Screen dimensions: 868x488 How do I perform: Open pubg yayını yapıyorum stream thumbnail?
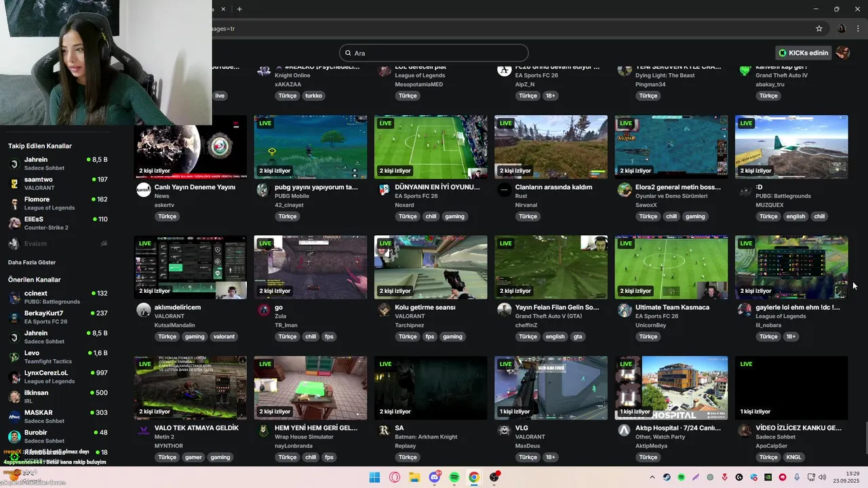[x=311, y=147]
